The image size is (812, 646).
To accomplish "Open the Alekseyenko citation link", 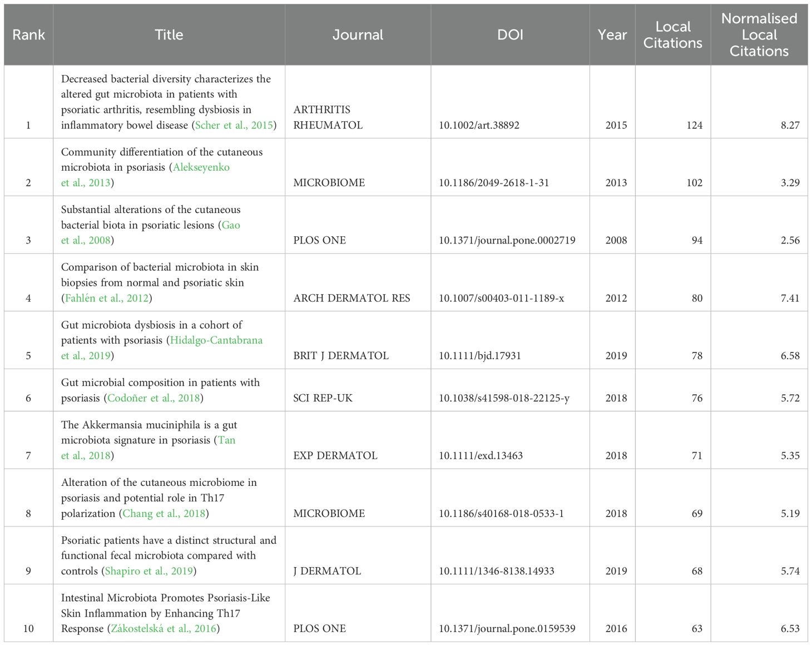I will [x=201, y=167].
